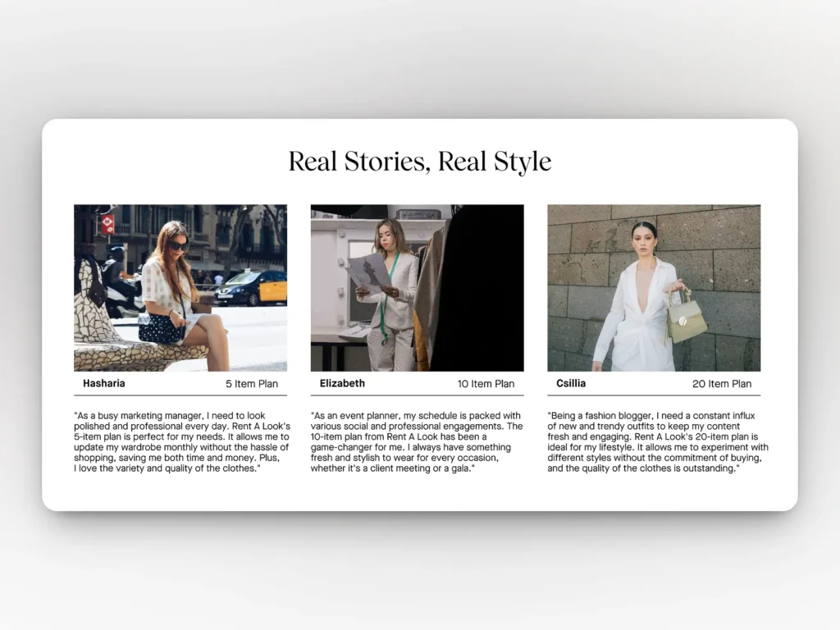Viewport: 840px width, 630px height.
Task: Click the busy marketing manager testimonial text
Action: [x=180, y=442]
